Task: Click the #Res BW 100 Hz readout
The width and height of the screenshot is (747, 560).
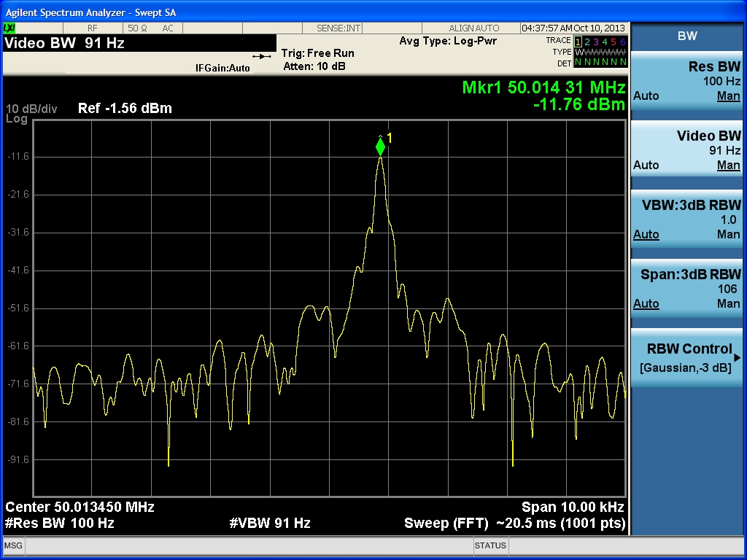Action: click(60, 523)
